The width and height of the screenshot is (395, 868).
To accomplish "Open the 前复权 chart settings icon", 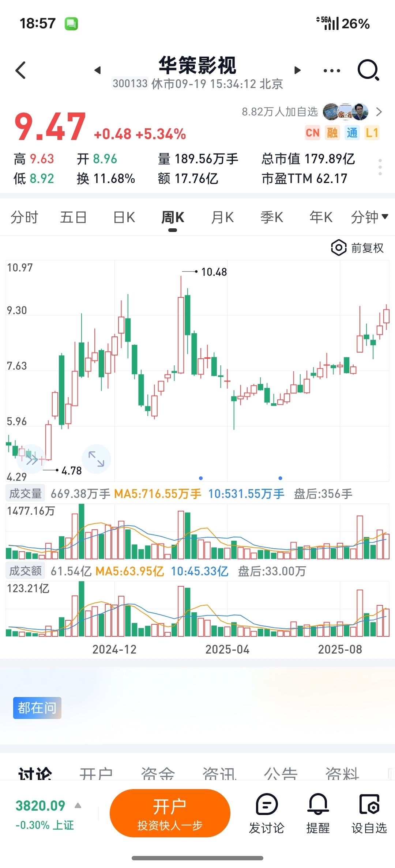I will (339, 248).
